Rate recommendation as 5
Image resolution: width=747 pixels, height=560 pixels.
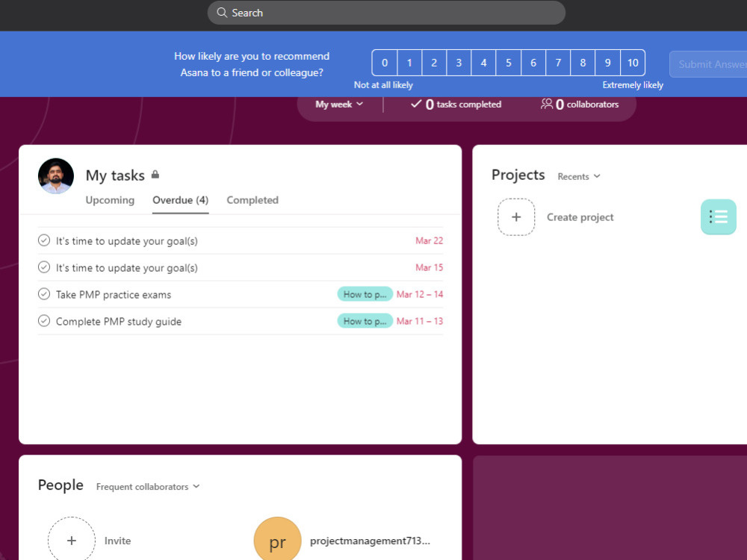[x=508, y=63]
